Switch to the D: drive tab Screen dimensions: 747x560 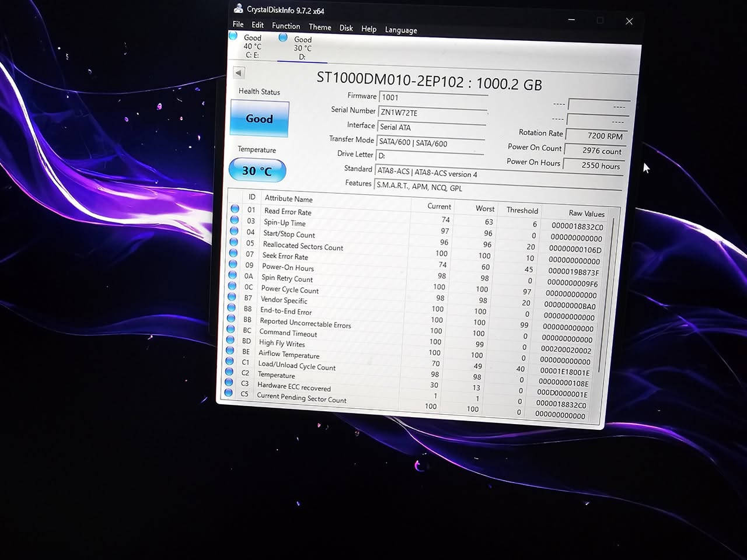pyautogui.click(x=301, y=48)
